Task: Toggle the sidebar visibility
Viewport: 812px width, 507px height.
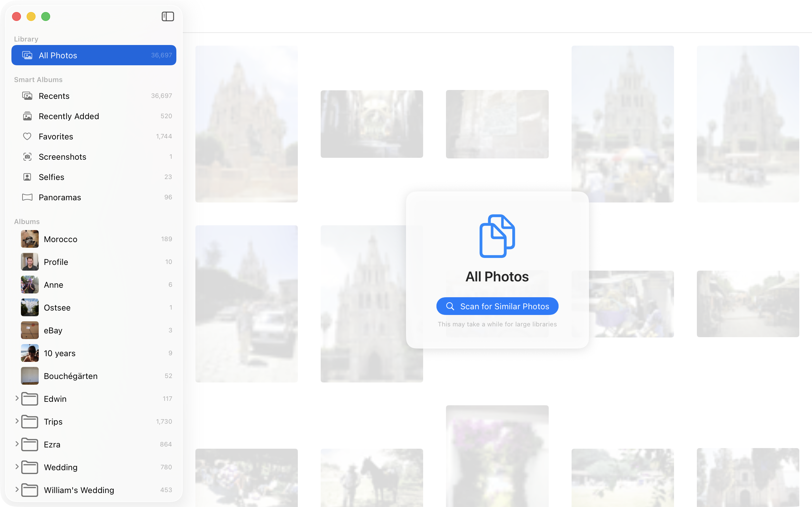Action: click(x=168, y=16)
